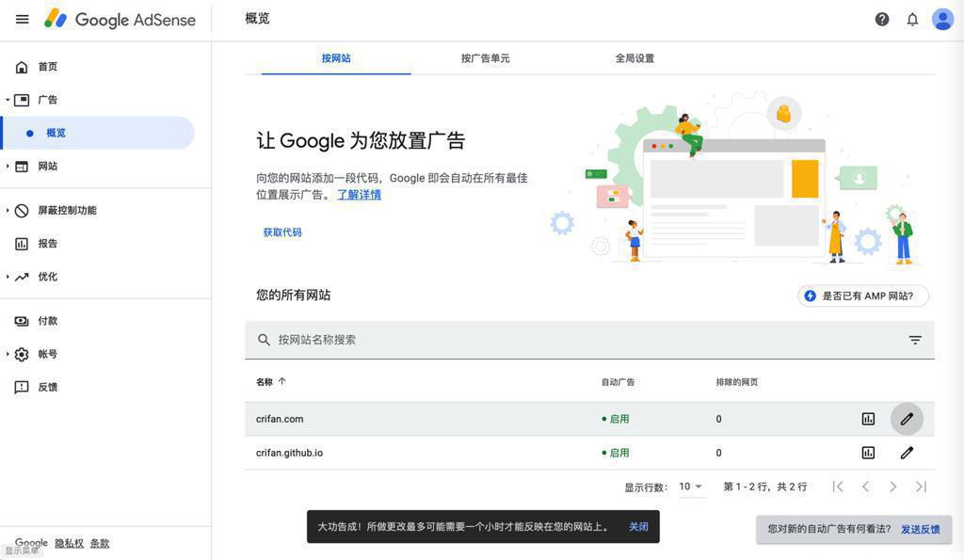
Task: Open 帐号 settings in the sidebar
Action: click(x=47, y=354)
